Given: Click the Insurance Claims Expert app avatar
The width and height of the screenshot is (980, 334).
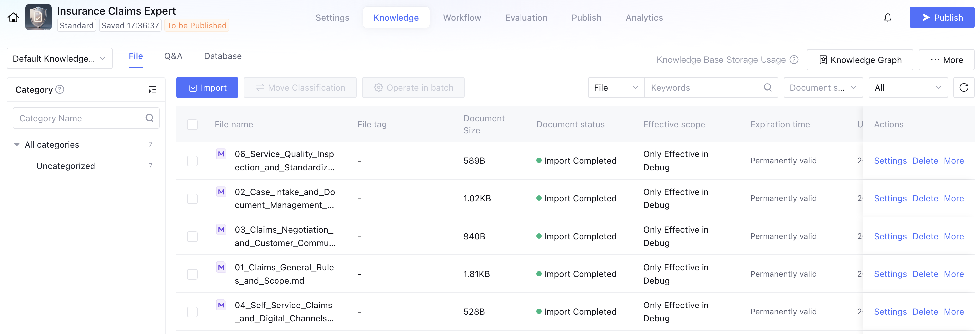Looking at the screenshot, I should (x=38, y=18).
